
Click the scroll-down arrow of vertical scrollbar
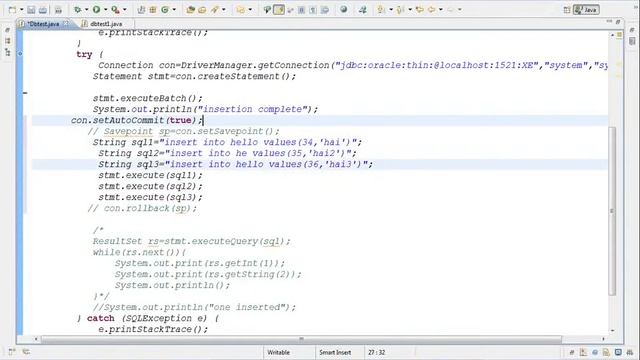pos(612,330)
